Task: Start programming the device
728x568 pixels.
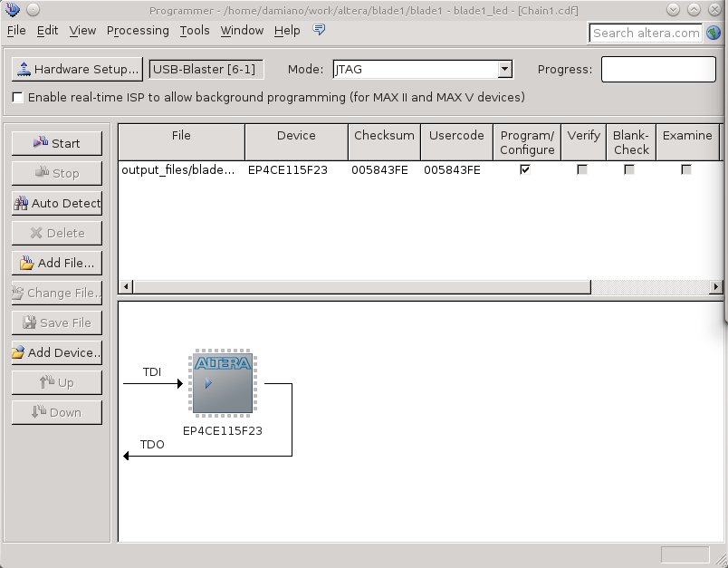Action: click(57, 143)
